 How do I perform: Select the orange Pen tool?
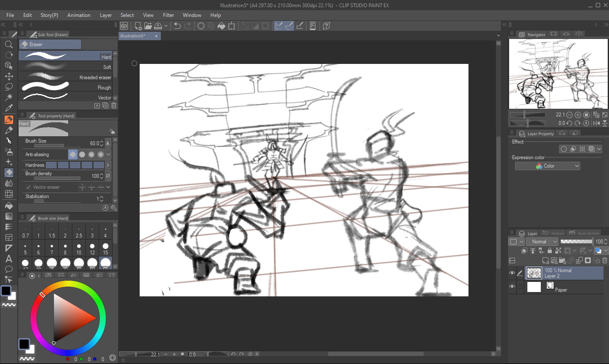[x=8, y=120]
